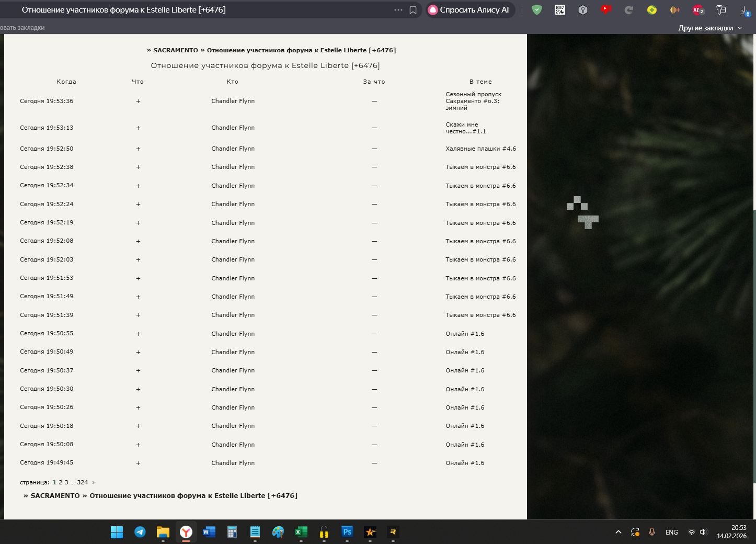Bookmark this page with the bookmark icon

point(413,10)
